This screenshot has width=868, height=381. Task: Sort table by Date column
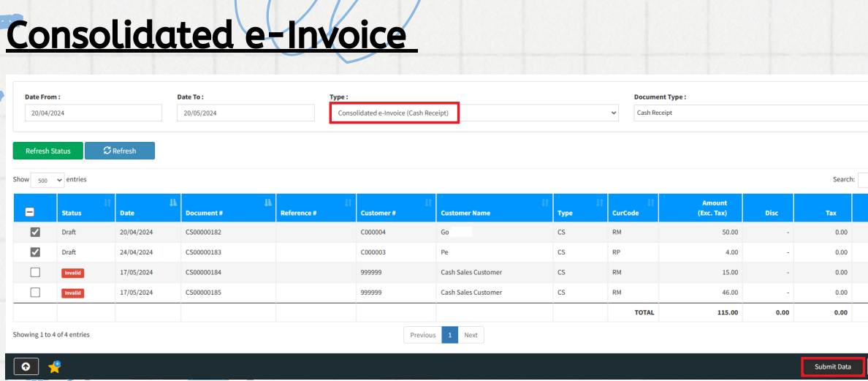148,208
